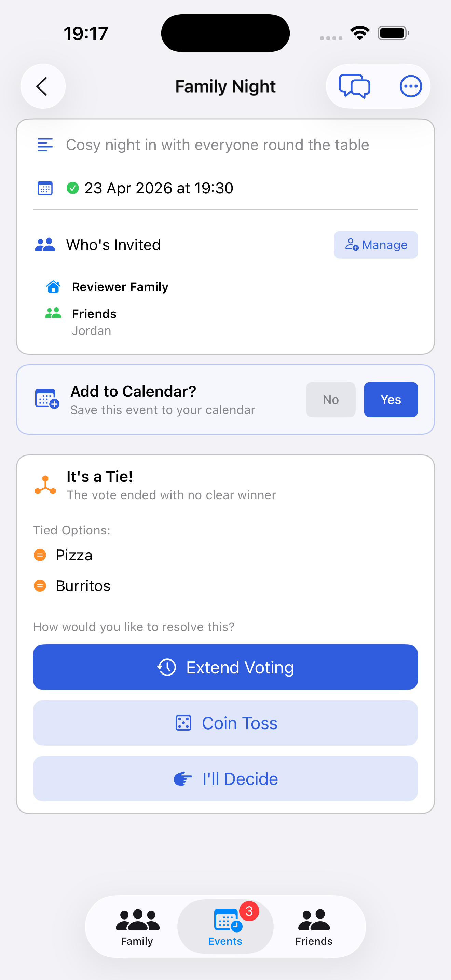Select the green Friends group icon
Screen dimensions: 451x980
tap(53, 313)
